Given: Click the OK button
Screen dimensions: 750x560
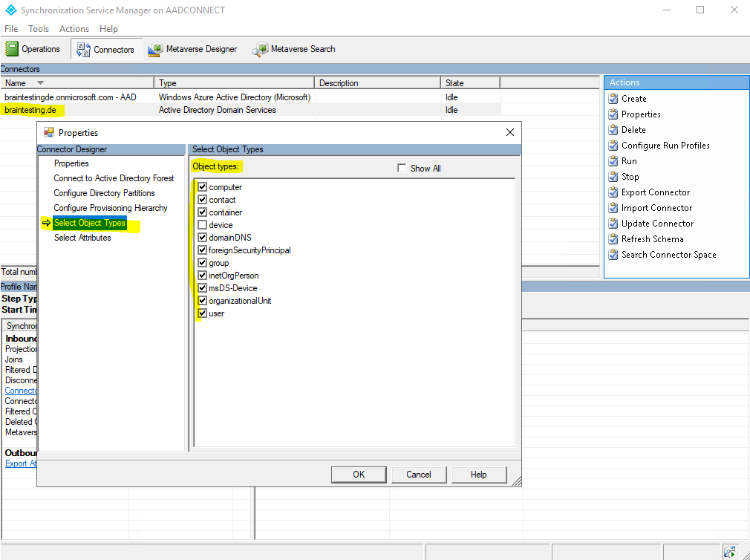Looking at the screenshot, I should (359, 475).
